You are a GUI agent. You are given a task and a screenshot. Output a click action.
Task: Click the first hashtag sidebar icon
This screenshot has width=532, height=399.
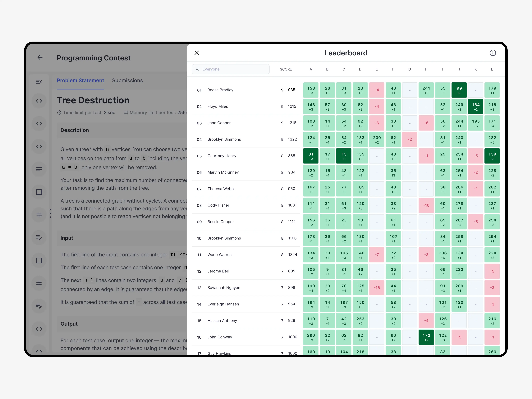[39, 215]
